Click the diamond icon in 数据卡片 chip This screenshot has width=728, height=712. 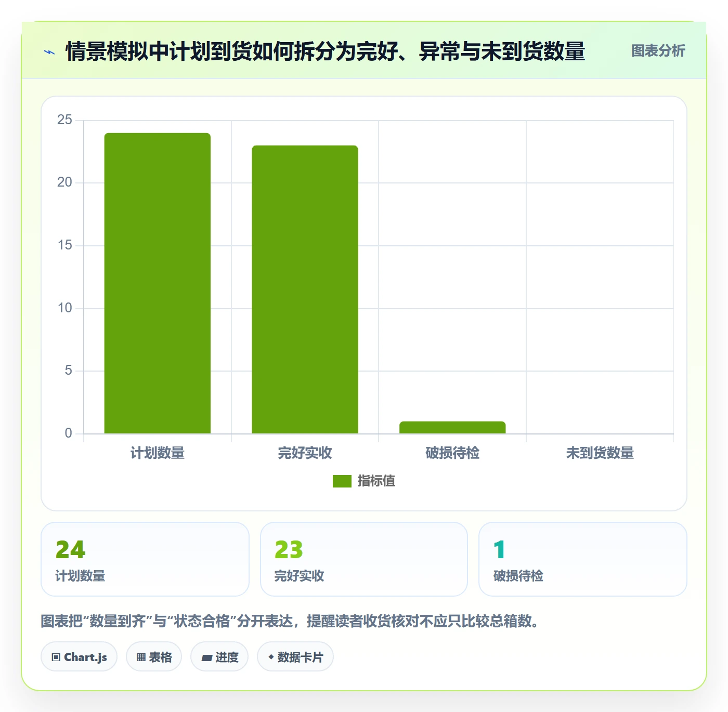271,657
